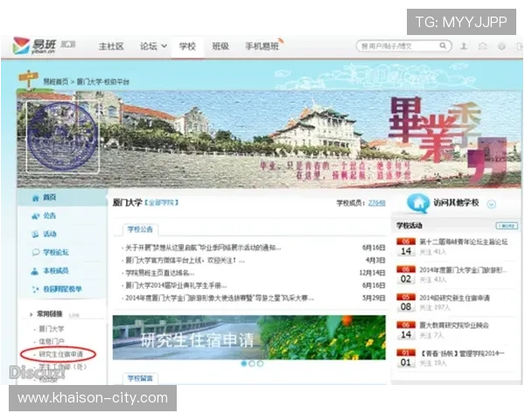The height and width of the screenshot is (420, 525).
Task: Click the home icon next to 首页
Action: [x=36, y=198]
